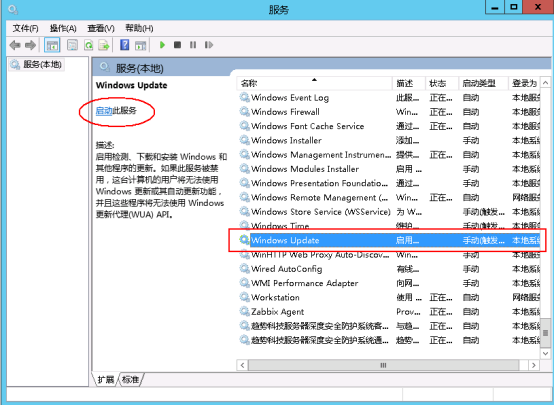Switch to the 标准 tab
Viewport: 554px width, 405px height.
(130, 380)
